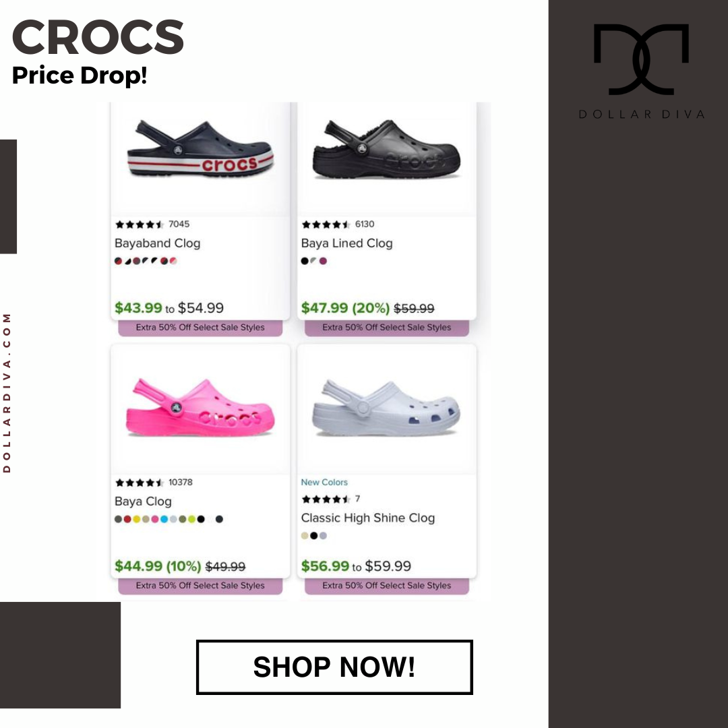Open the Baya Clog product title link
Viewport: 728px width, 728px height.
143,502
